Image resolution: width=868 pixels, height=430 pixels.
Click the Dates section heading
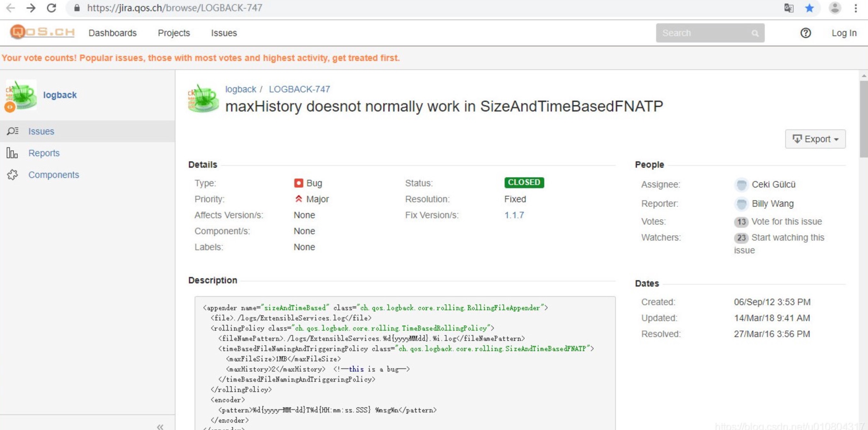pos(647,283)
